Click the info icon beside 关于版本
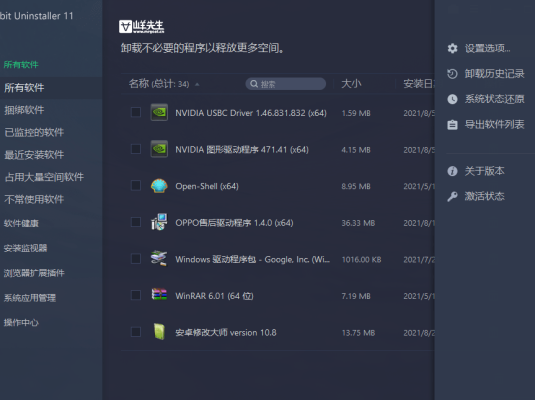 click(452, 171)
